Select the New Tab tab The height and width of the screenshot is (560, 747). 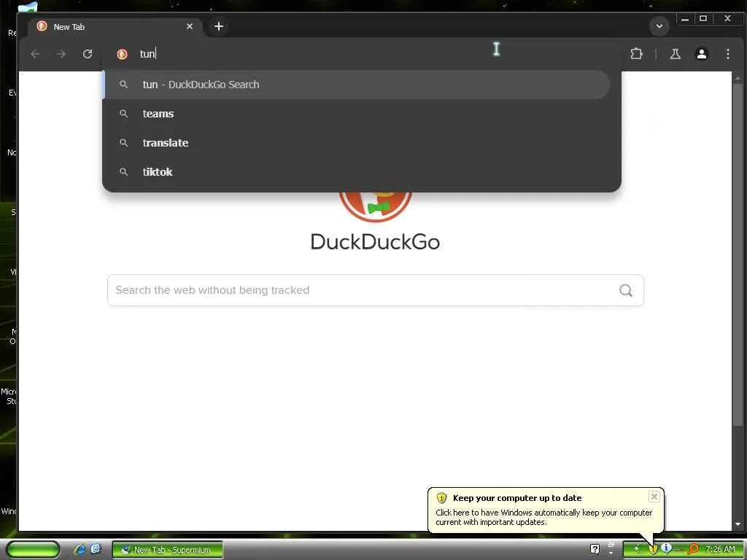115,27
